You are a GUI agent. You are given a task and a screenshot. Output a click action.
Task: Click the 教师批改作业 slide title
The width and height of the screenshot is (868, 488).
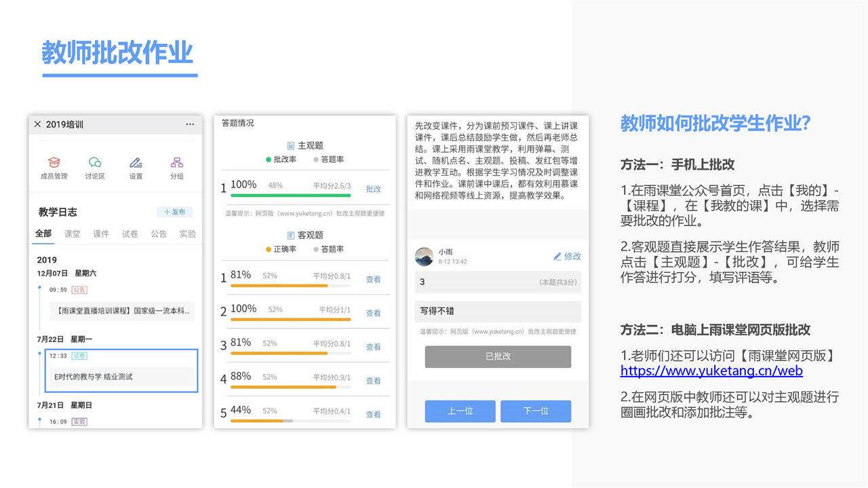(118, 52)
